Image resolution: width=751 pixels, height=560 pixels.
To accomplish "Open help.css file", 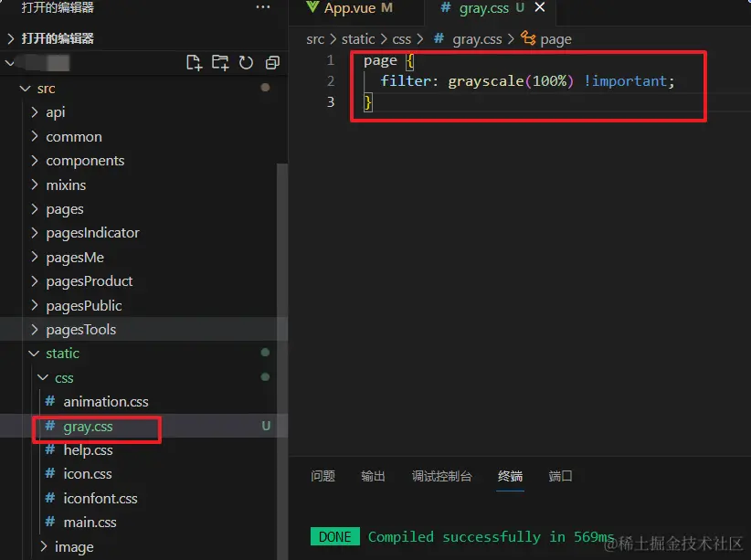I will click(x=88, y=450).
